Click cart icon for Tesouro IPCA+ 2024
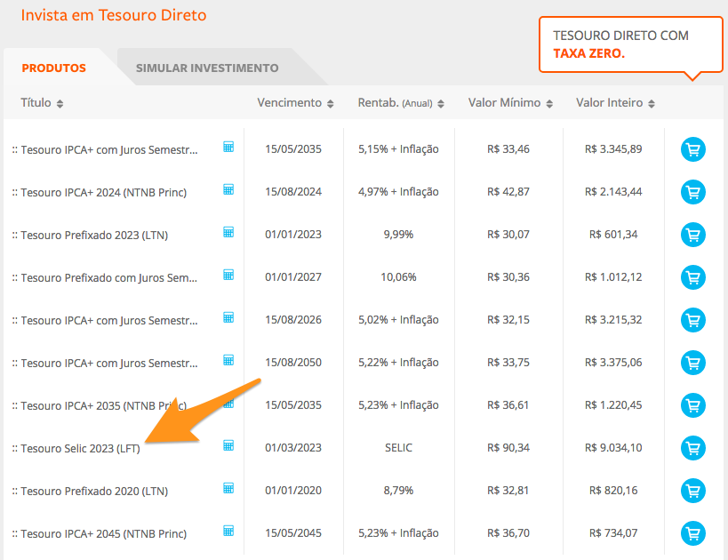728x560 pixels. (692, 192)
